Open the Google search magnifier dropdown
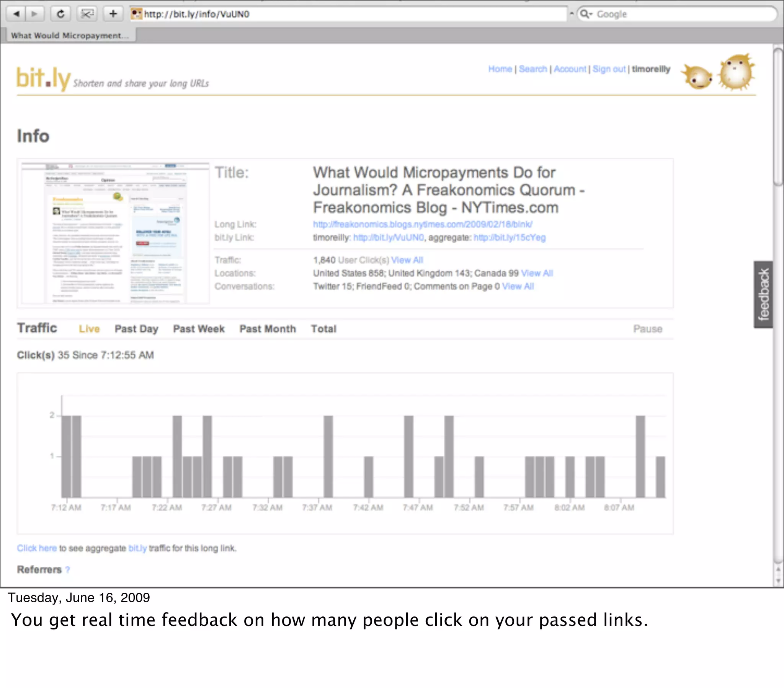784x688 pixels. tap(586, 14)
